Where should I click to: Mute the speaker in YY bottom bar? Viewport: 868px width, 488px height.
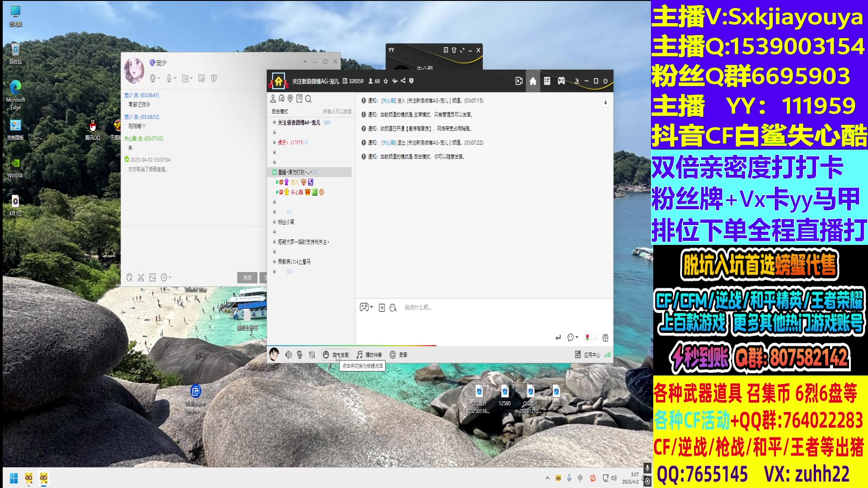288,355
